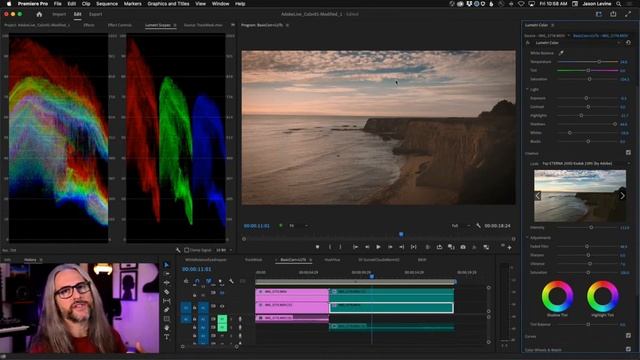This screenshot has width=640, height=360.
Task: Open the Sequence menu
Action: pos(107,4)
